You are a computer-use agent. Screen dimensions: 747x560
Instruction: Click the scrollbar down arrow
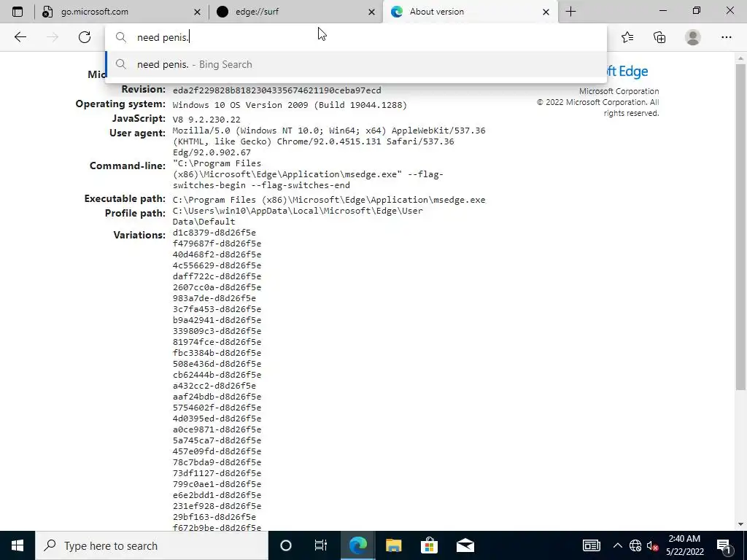[740, 524]
